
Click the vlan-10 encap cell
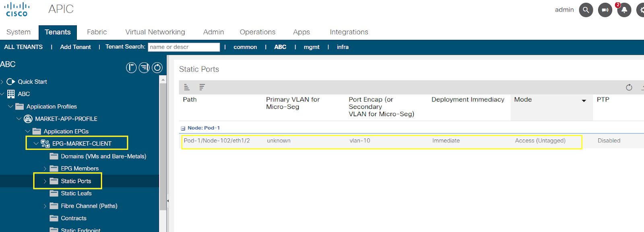pyautogui.click(x=360, y=141)
